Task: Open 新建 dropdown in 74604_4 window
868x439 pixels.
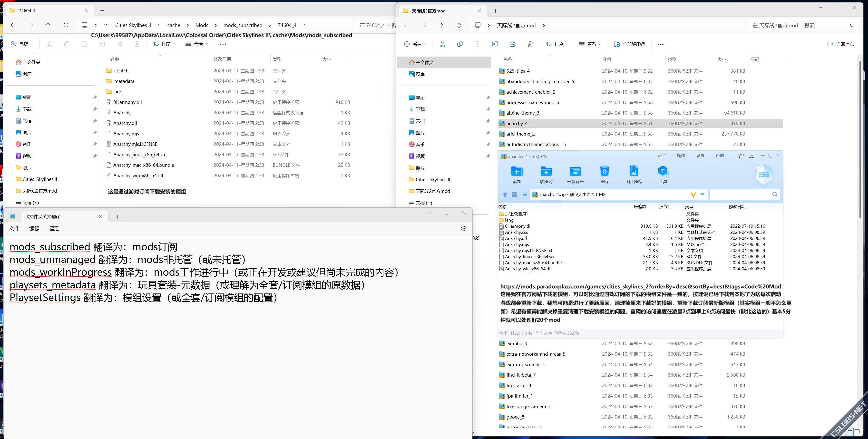Action: [x=22, y=44]
